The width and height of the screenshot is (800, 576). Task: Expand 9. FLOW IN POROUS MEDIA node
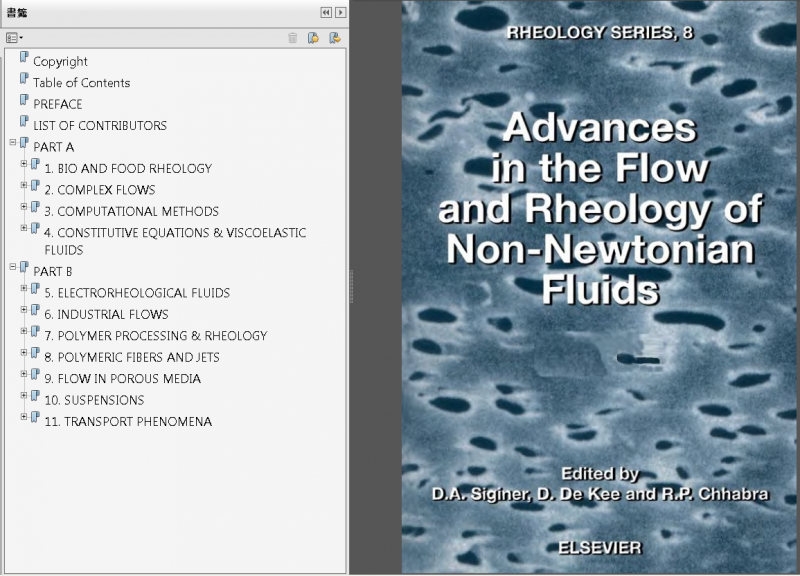(x=24, y=374)
